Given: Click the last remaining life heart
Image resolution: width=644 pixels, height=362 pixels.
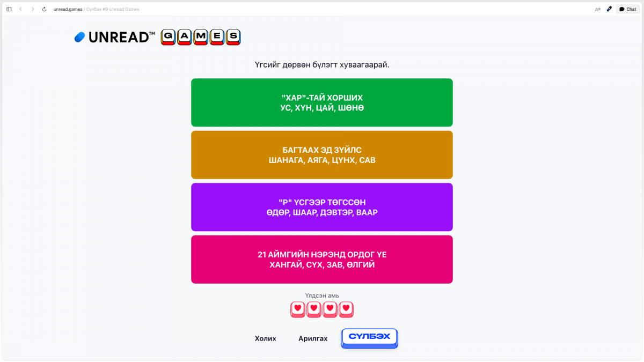Looking at the screenshot, I should tap(346, 309).
